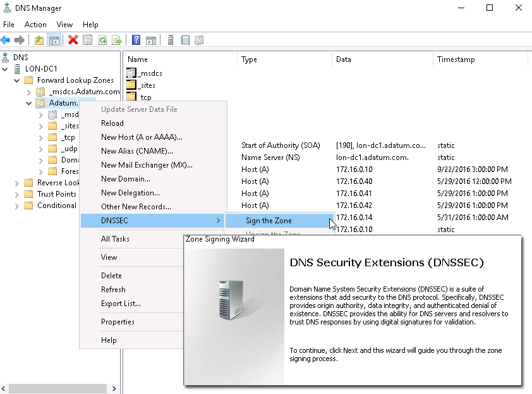Select the _msdcs folder icon in the list pane
This screenshot has height=394, width=532.
131,73
